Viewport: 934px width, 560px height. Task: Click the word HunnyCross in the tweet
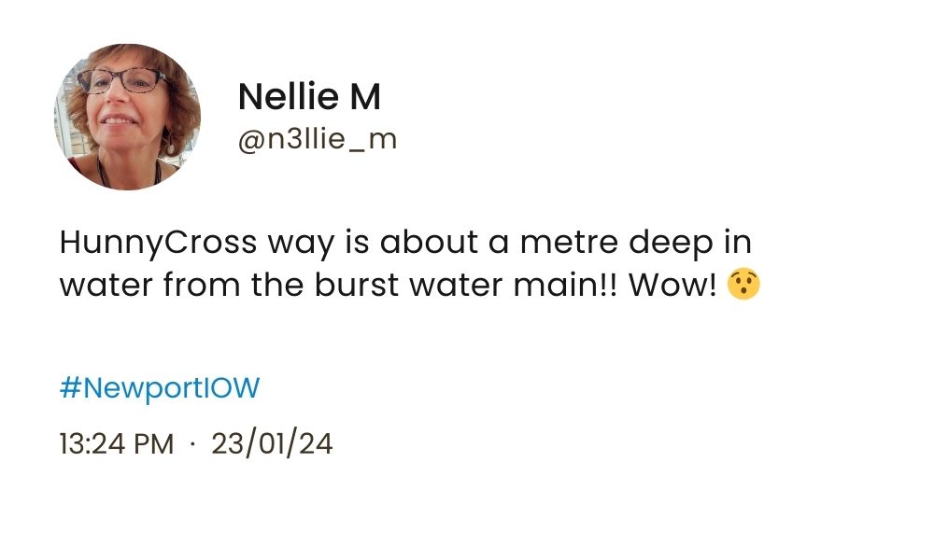[158, 243]
